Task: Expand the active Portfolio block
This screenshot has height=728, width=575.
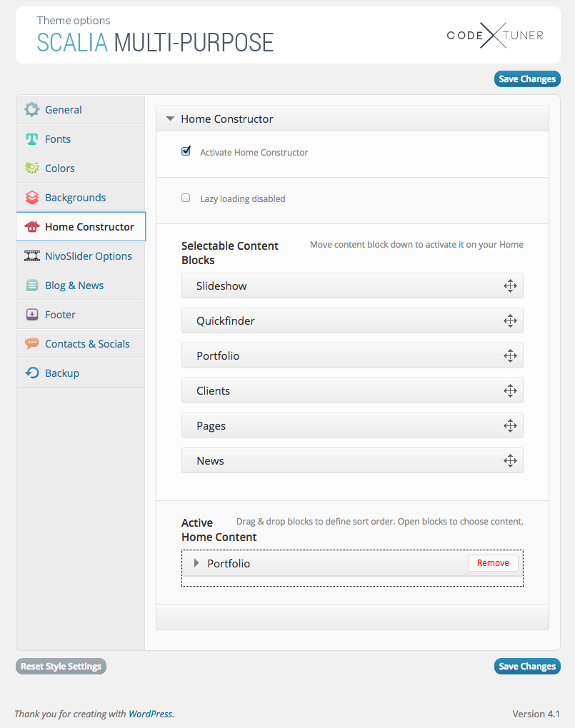Action: click(197, 563)
